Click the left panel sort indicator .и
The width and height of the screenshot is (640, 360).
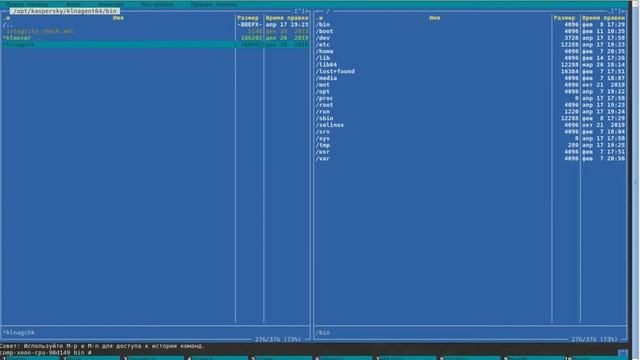coord(6,18)
